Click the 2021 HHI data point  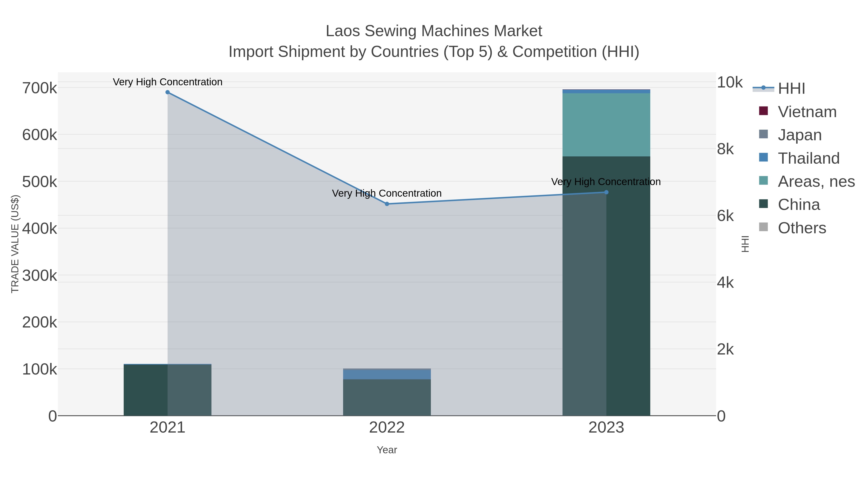coord(168,92)
